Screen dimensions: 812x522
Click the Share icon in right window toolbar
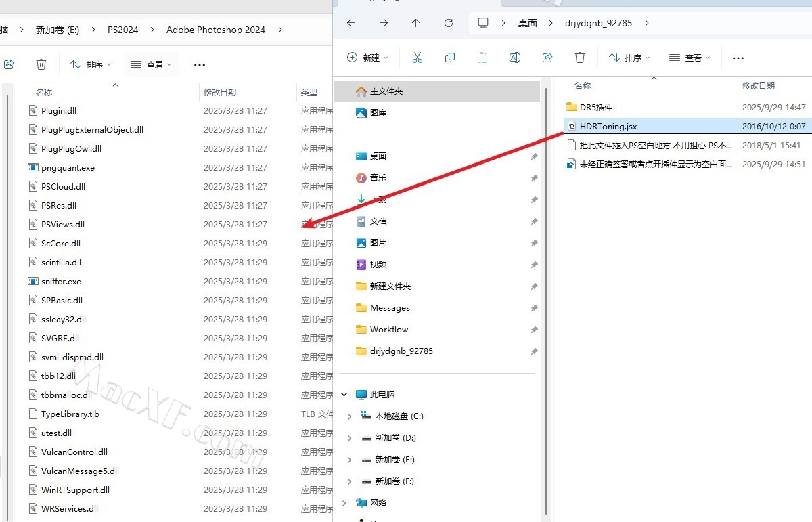548,58
